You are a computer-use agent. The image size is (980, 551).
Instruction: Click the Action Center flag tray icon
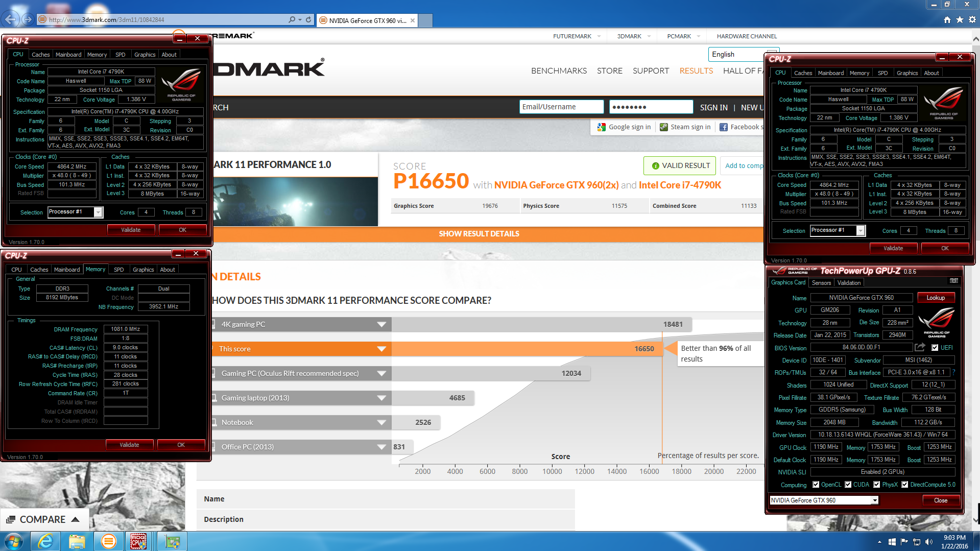904,542
